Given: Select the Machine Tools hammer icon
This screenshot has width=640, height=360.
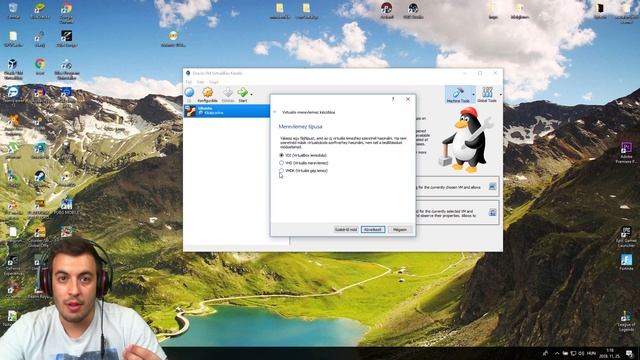Looking at the screenshot, I should (x=458, y=93).
